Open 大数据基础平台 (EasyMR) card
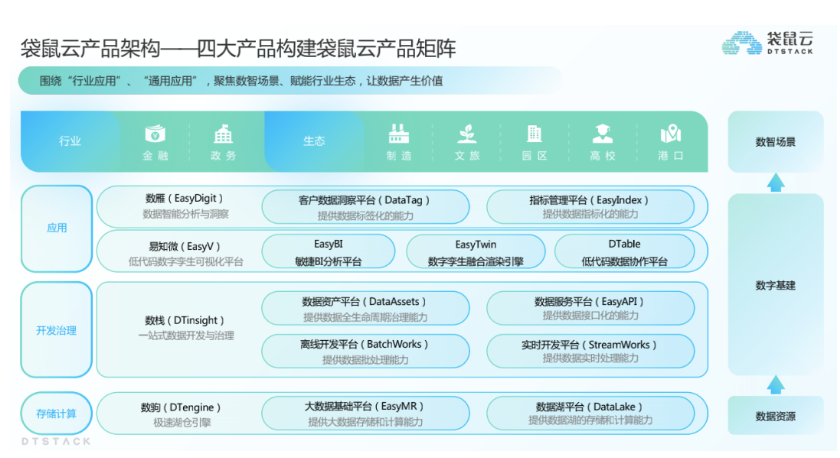Viewport: 840px width, 458px height. click(x=365, y=413)
